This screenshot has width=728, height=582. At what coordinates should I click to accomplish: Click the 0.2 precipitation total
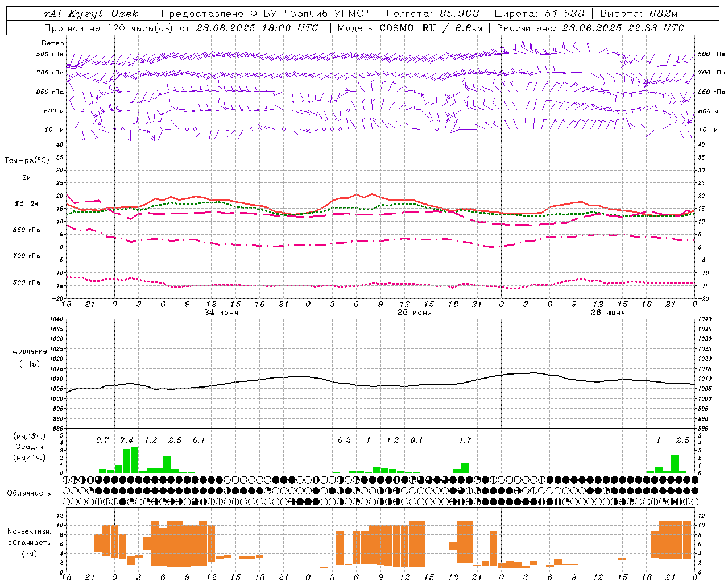click(x=344, y=440)
